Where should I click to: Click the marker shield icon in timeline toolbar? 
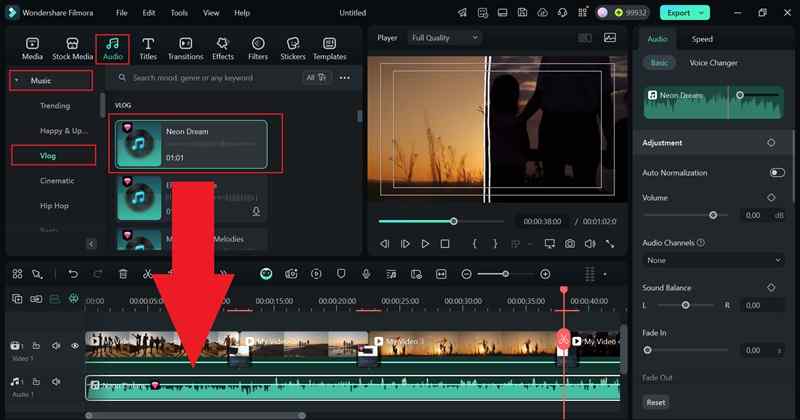341,274
